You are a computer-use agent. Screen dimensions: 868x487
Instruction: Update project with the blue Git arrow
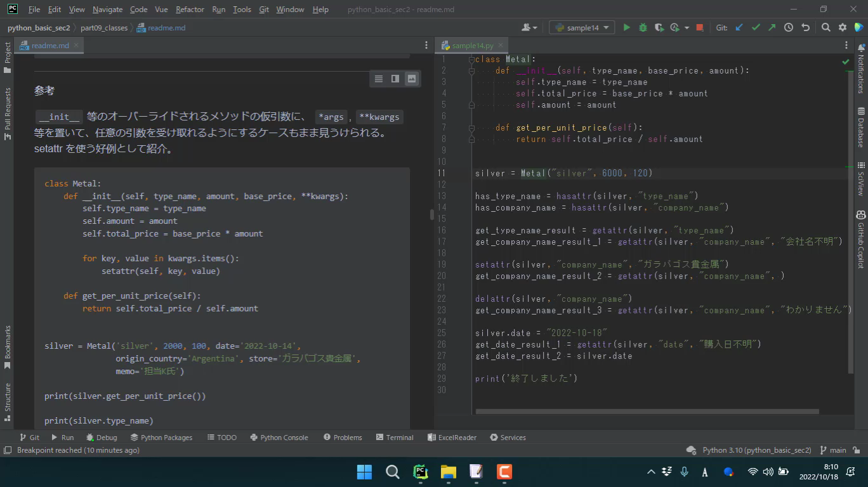739,27
